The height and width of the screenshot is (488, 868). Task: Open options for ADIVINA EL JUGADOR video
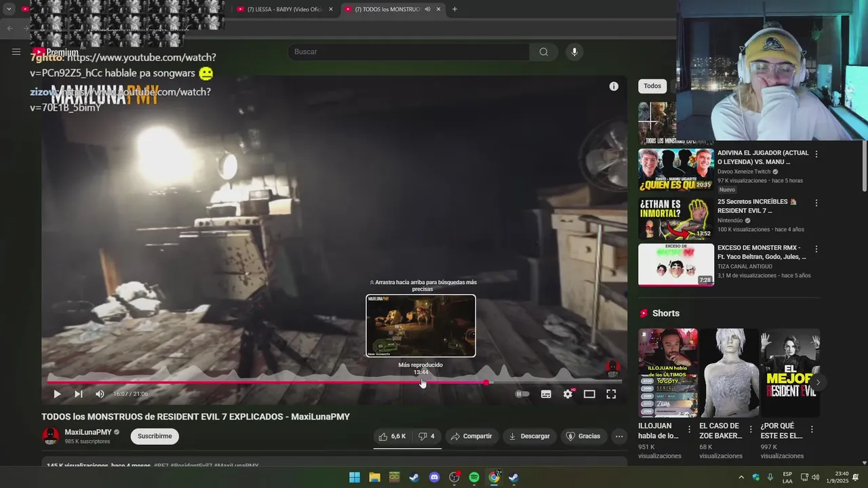point(816,155)
